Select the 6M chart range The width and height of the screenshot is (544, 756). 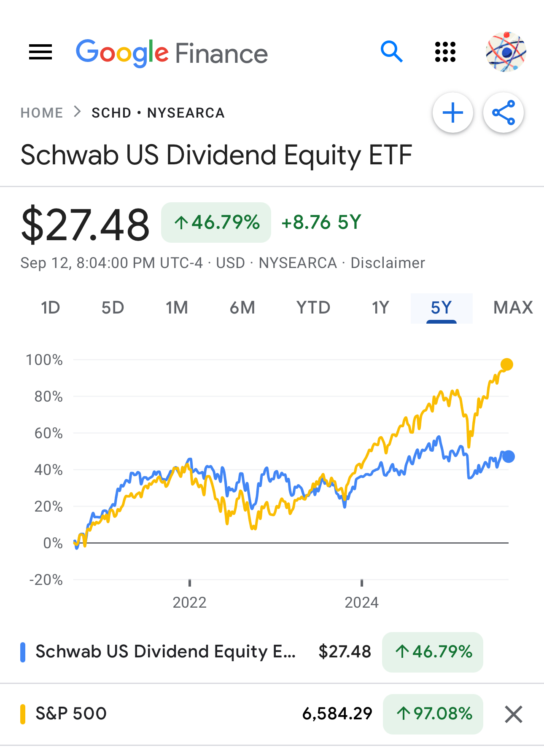[242, 308]
